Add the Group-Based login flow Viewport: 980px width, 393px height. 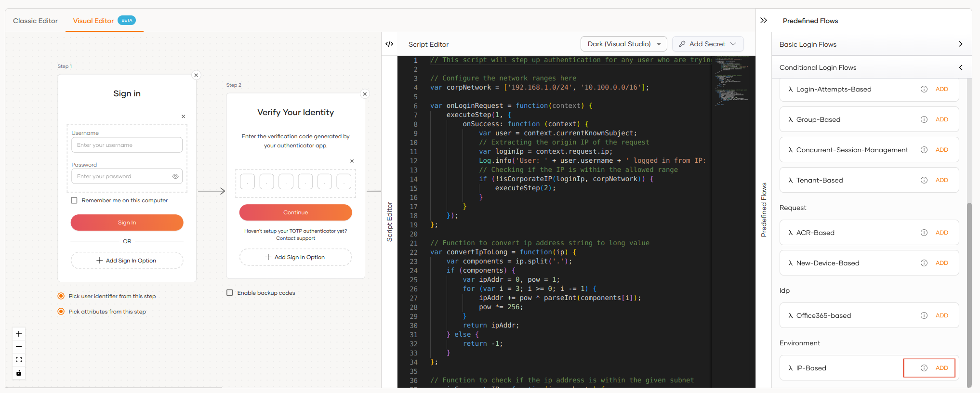pos(941,119)
